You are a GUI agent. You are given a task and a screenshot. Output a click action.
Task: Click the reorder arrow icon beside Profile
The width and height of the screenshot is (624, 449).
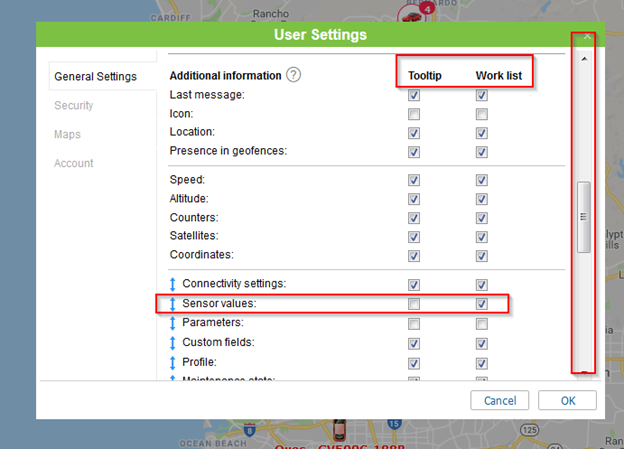point(173,361)
